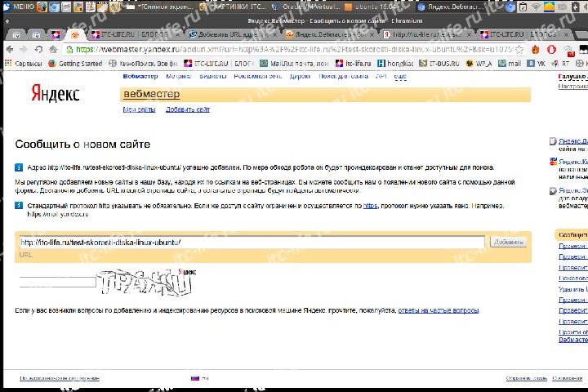The width and height of the screenshot is (588, 392).
Task: Open the Мои сайты link
Action: pos(139,109)
